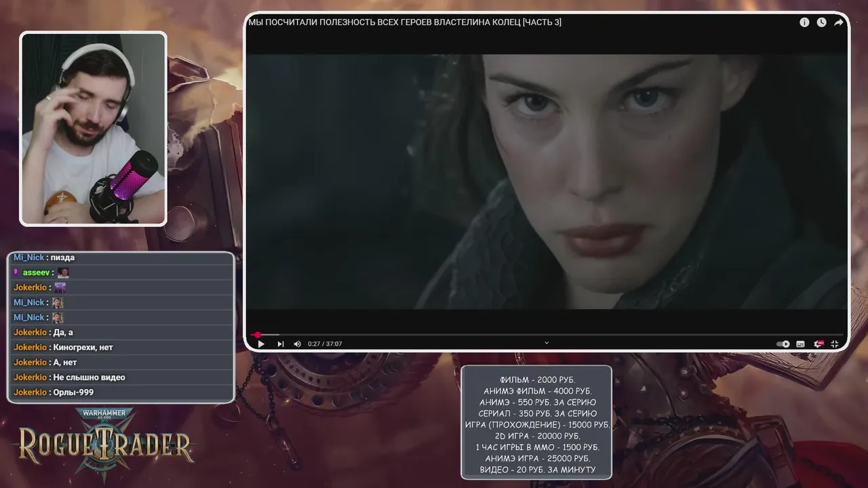Play the paused YouTube video
The height and width of the screenshot is (488, 868).
[261, 344]
